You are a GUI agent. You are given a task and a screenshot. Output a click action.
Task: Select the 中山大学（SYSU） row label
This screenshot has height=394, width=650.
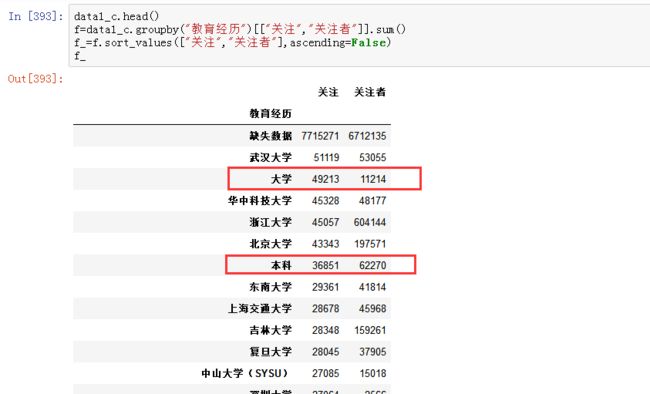246,373
